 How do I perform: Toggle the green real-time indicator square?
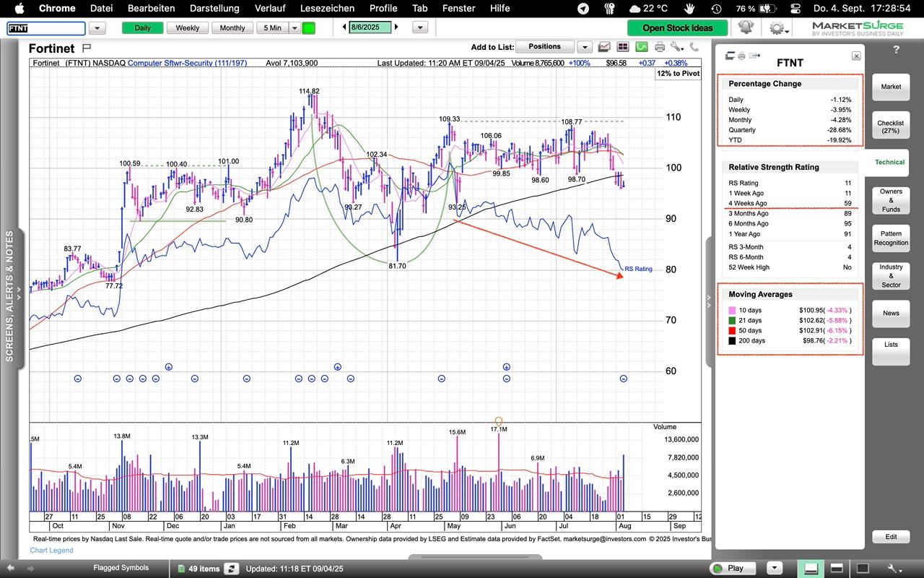pos(308,28)
